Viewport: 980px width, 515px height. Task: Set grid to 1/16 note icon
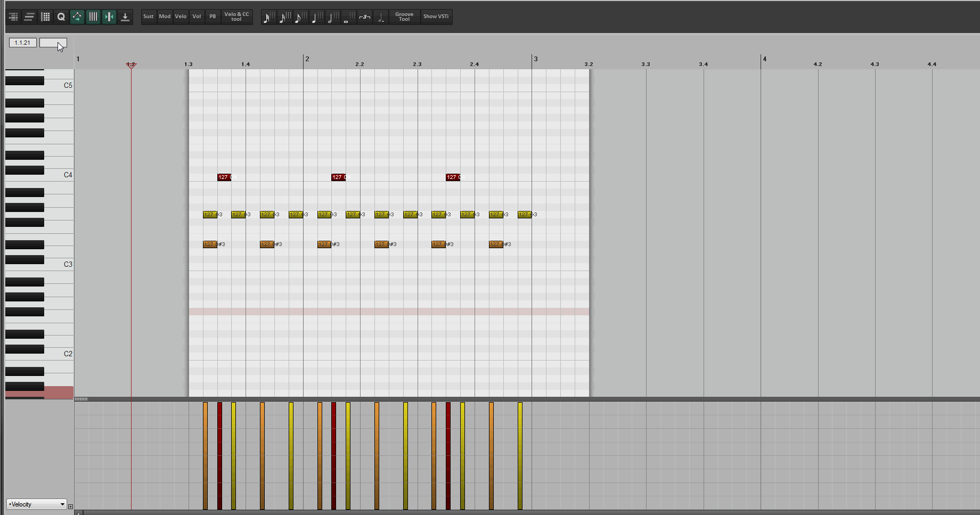[x=285, y=18]
